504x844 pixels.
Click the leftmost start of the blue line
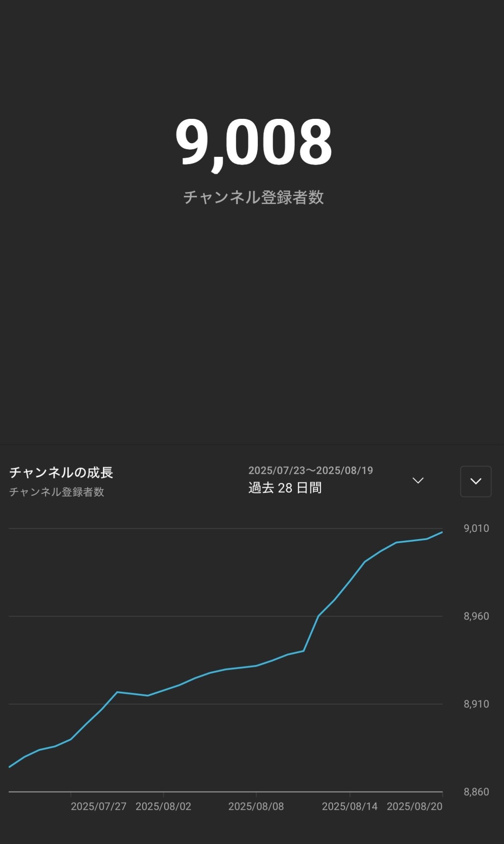coord(9,767)
